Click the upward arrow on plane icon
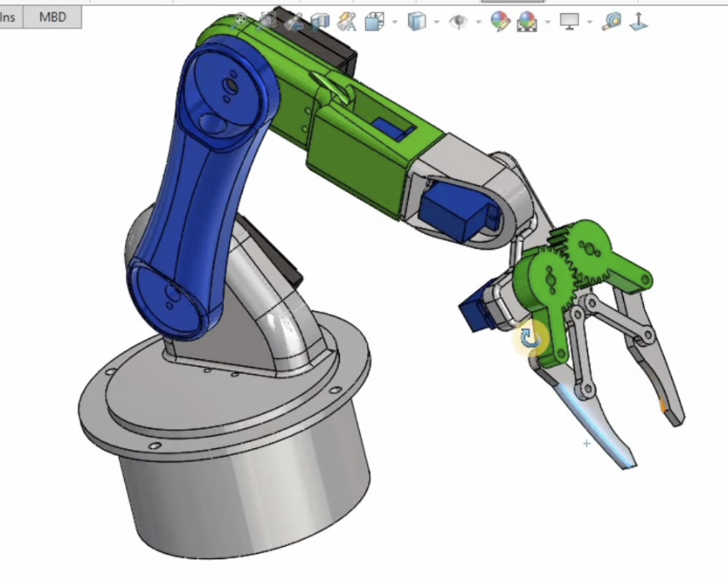728x580 pixels. click(x=638, y=22)
